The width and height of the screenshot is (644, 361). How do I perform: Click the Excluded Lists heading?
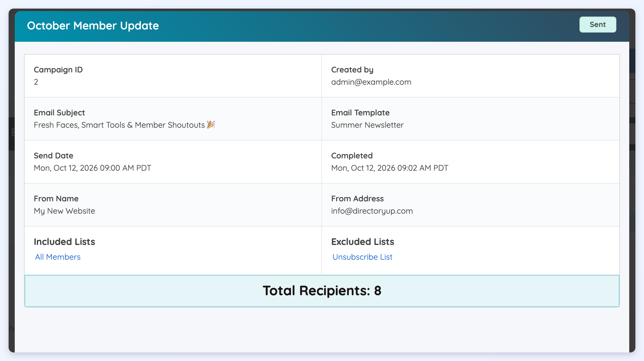[x=363, y=242]
